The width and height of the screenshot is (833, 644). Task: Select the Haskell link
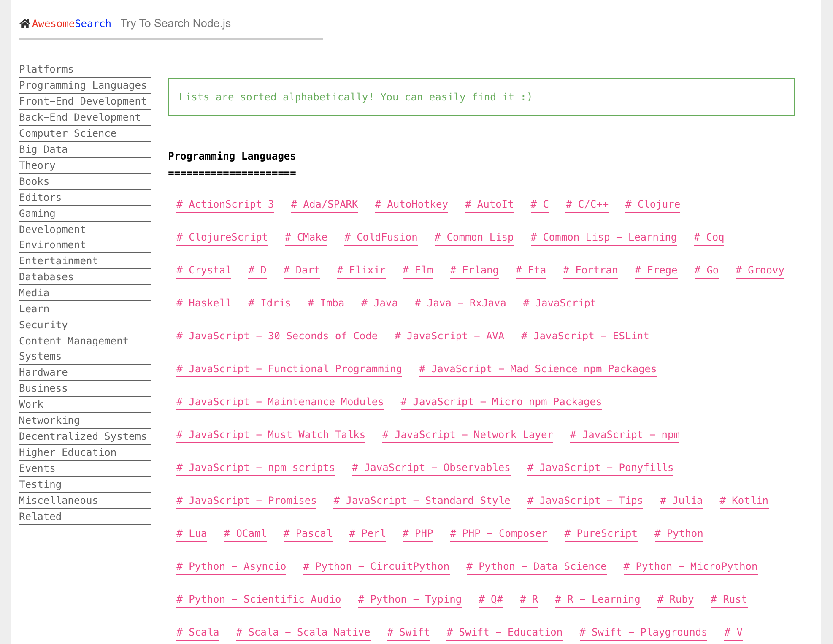pos(204,303)
